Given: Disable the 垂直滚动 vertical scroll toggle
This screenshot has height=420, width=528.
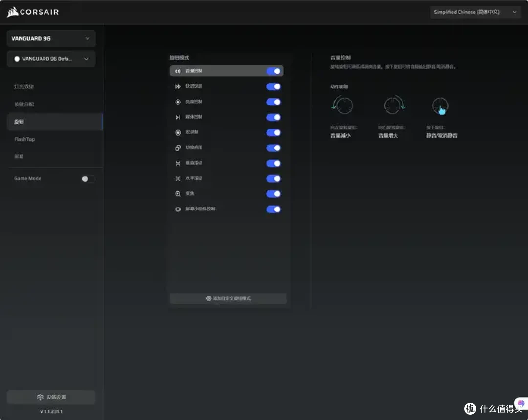Looking at the screenshot, I should point(273,163).
